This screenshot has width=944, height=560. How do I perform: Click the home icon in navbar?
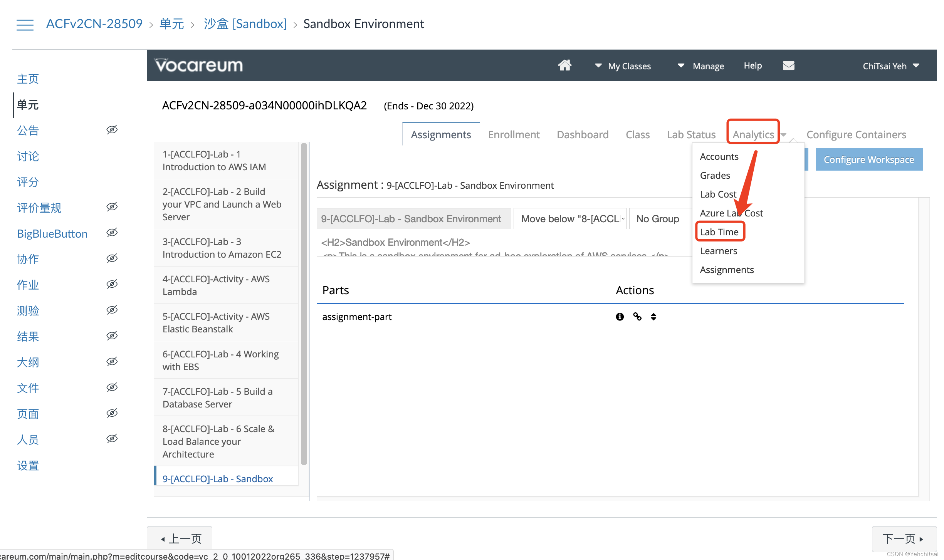pos(565,65)
